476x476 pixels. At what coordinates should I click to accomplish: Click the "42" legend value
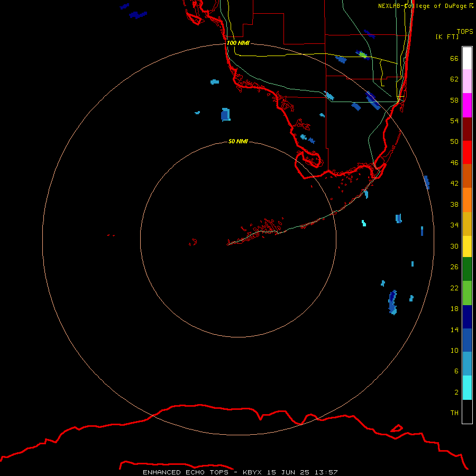pos(454,184)
